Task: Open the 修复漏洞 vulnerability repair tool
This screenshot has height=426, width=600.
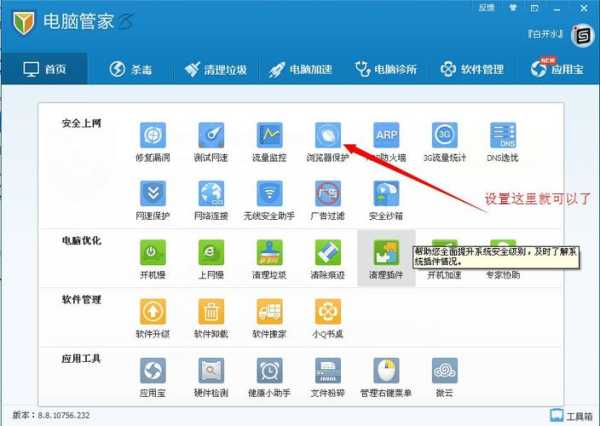Action: click(x=152, y=135)
